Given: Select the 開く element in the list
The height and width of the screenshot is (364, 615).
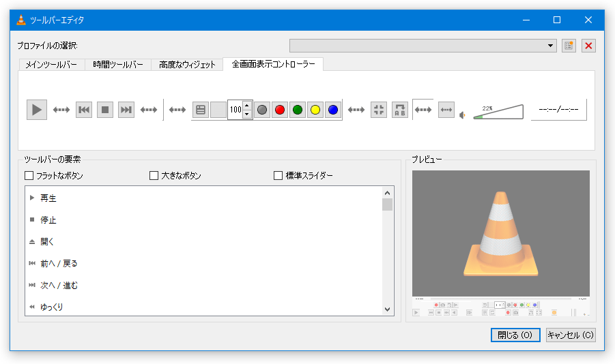Looking at the screenshot, I should click(x=203, y=242).
